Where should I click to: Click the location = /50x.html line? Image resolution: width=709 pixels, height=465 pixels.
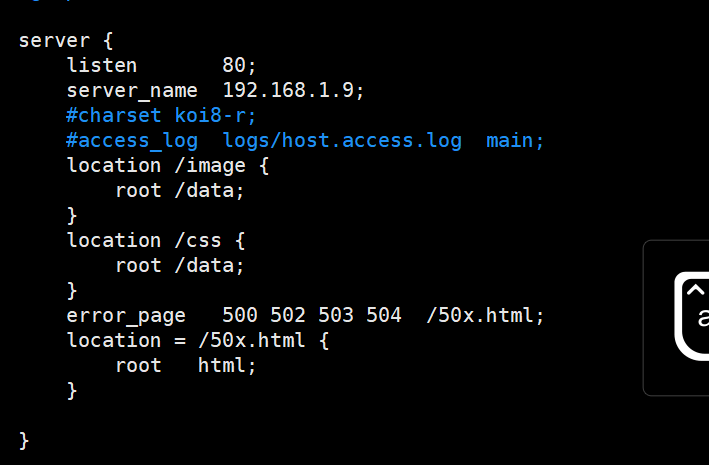(x=198, y=341)
